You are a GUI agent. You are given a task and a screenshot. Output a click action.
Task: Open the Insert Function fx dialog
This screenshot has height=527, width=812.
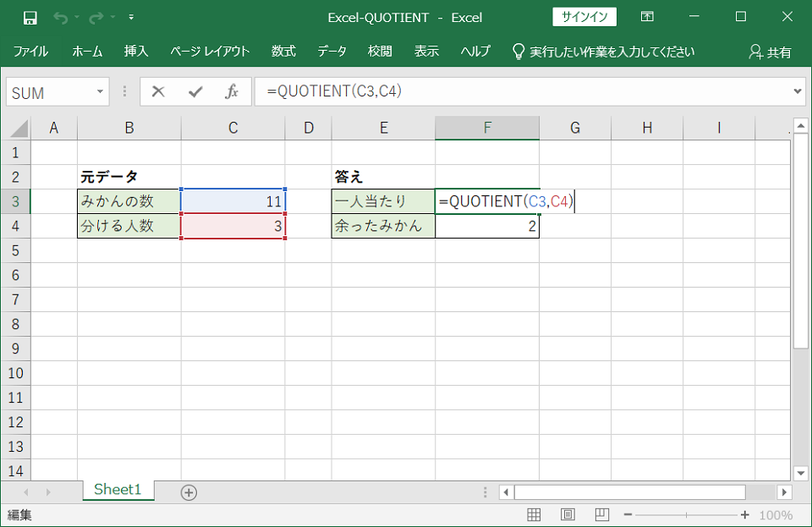coord(232,91)
